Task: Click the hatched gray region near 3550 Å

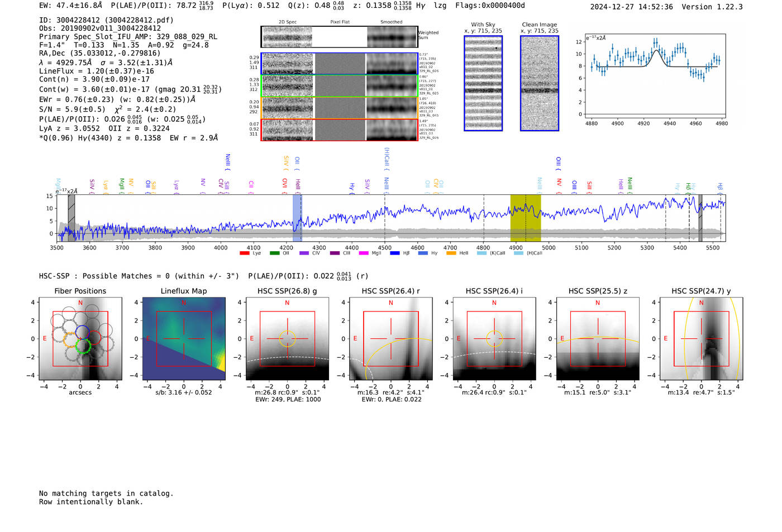Action: 71,218
